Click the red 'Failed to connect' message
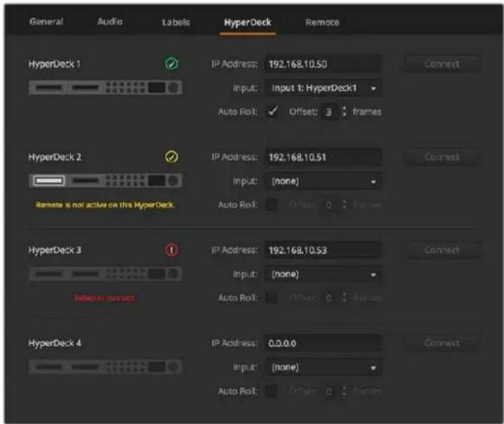The height and width of the screenshot is (424, 504). pos(105,298)
